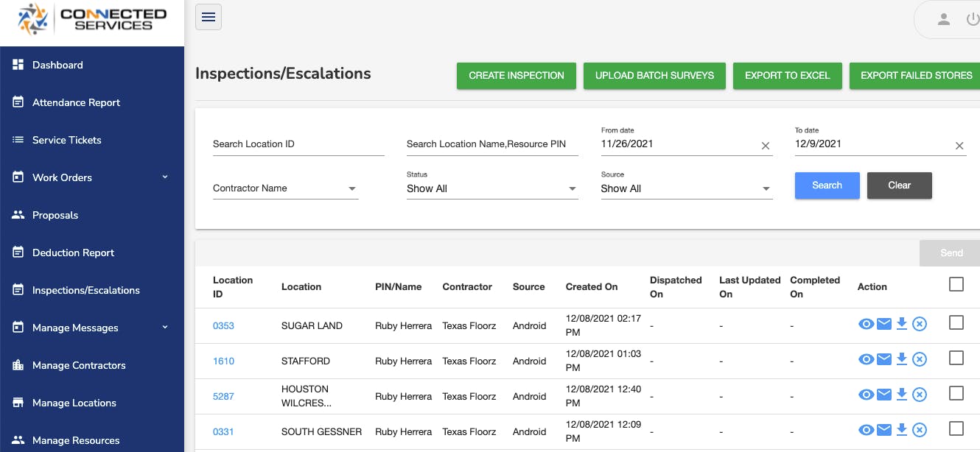
Task: Expand the Work Orders submenu chevron
Action: click(165, 177)
